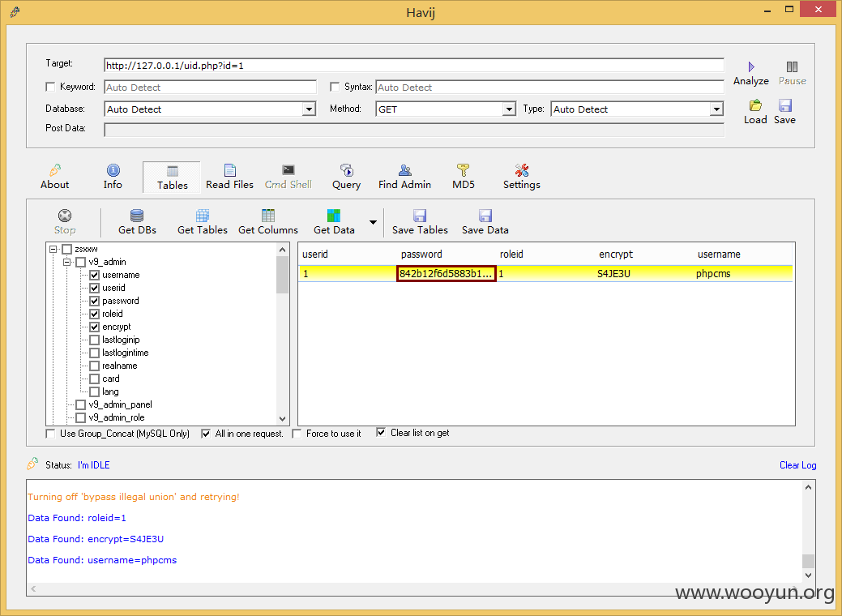Check the realname column checkbox
Screen dimensions: 842x616
[95, 366]
